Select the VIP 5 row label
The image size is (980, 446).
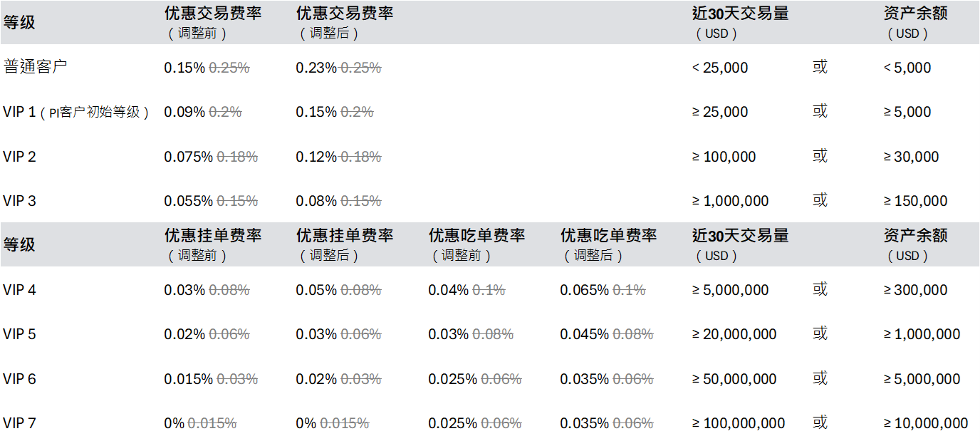(x=19, y=334)
